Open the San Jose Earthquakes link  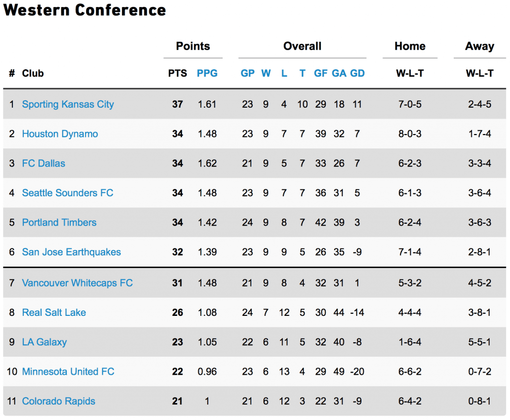(x=71, y=252)
